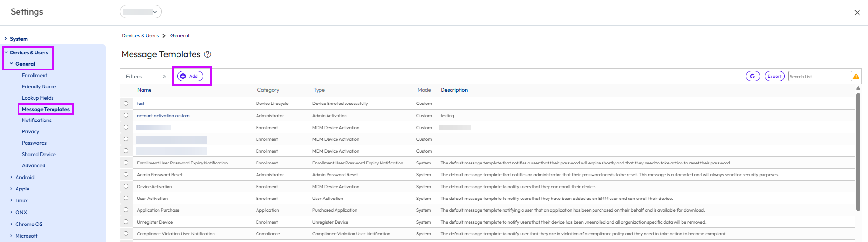Screen dimensions: 868x242
Task: Collapse the General tree node
Action: 11,64
